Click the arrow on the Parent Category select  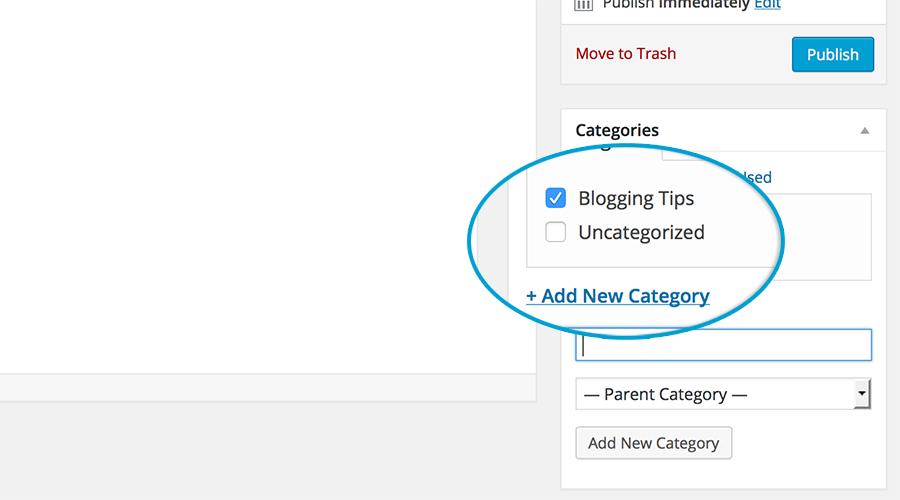[x=862, y=394]
